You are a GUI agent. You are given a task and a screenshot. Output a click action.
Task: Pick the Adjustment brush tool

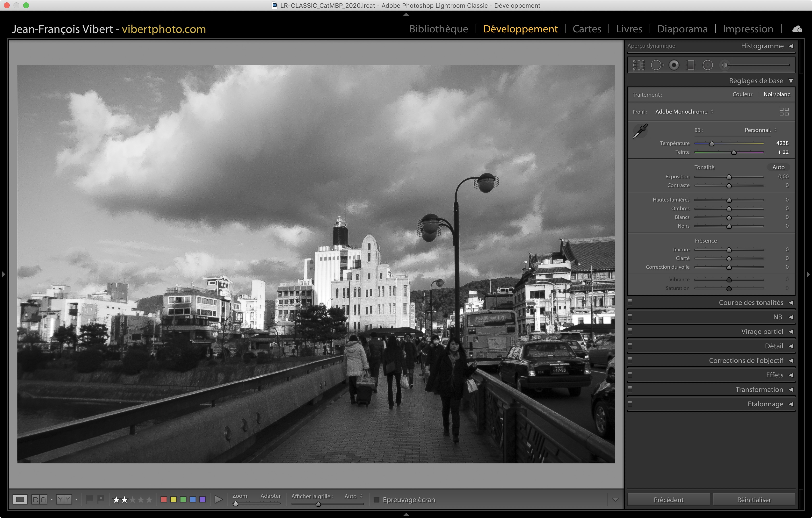click(x=725, y=65)
